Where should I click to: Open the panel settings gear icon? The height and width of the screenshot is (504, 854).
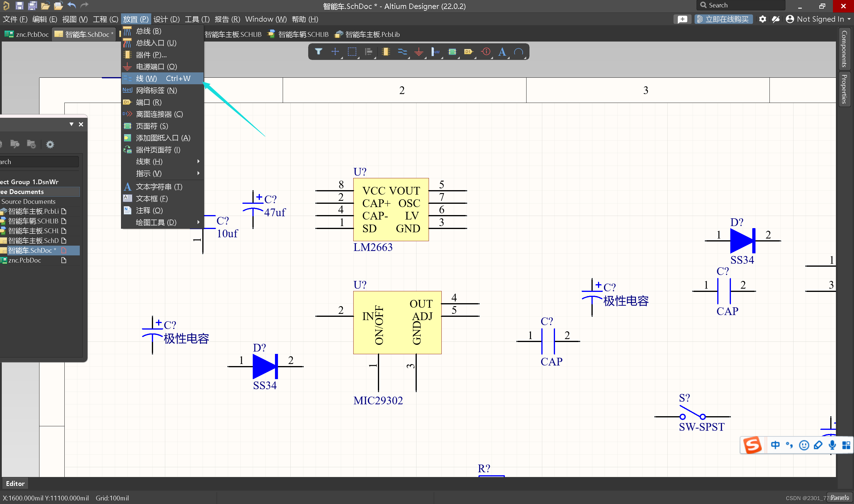(x=50, y=144)
